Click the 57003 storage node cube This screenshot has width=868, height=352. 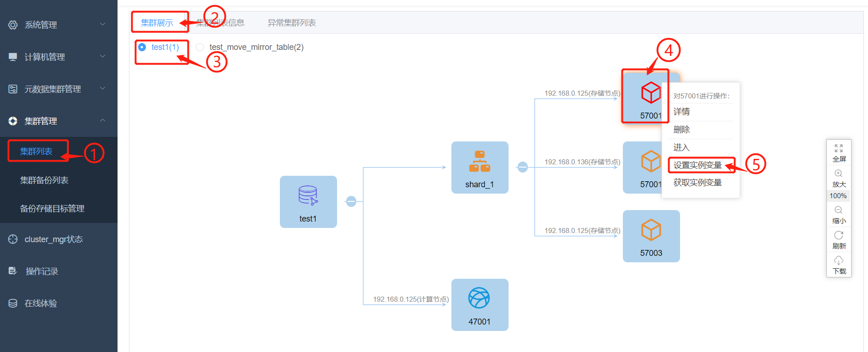[651, 230]
